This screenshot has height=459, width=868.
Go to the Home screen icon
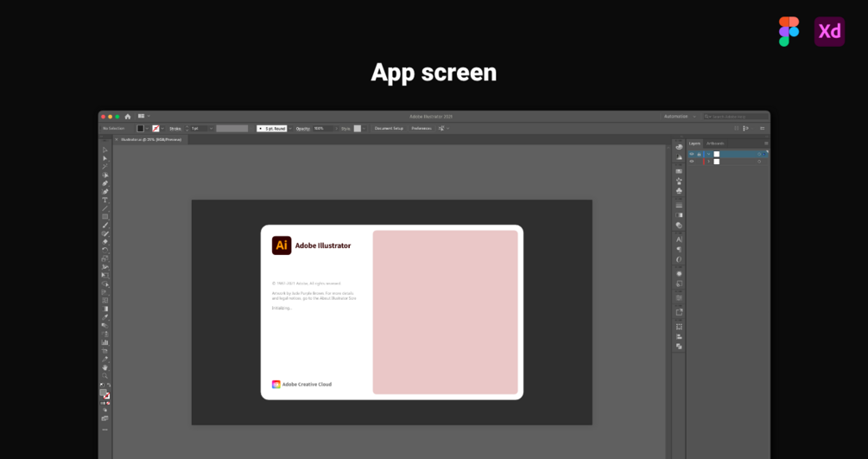(x=128, y=117)
